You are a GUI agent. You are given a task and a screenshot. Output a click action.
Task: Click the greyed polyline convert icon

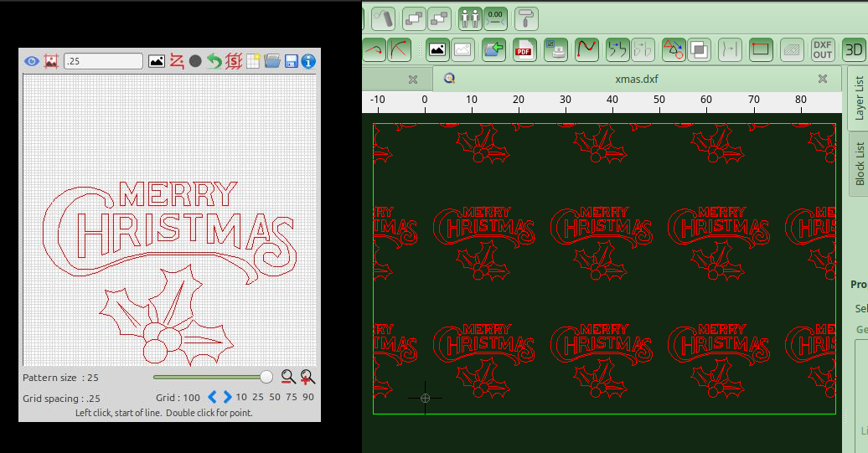coord(643,49)
